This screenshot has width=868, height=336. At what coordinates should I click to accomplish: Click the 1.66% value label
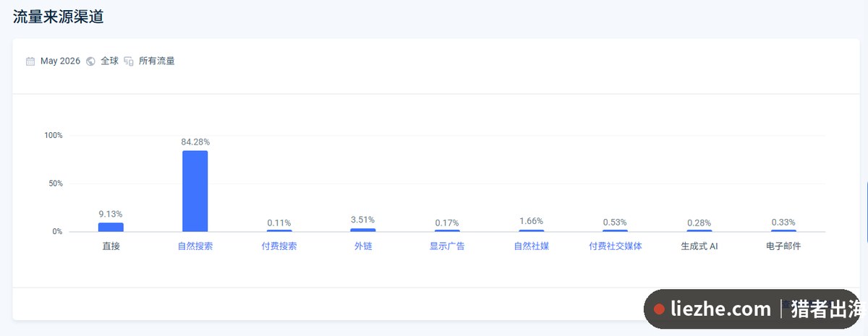pos(532,221)
